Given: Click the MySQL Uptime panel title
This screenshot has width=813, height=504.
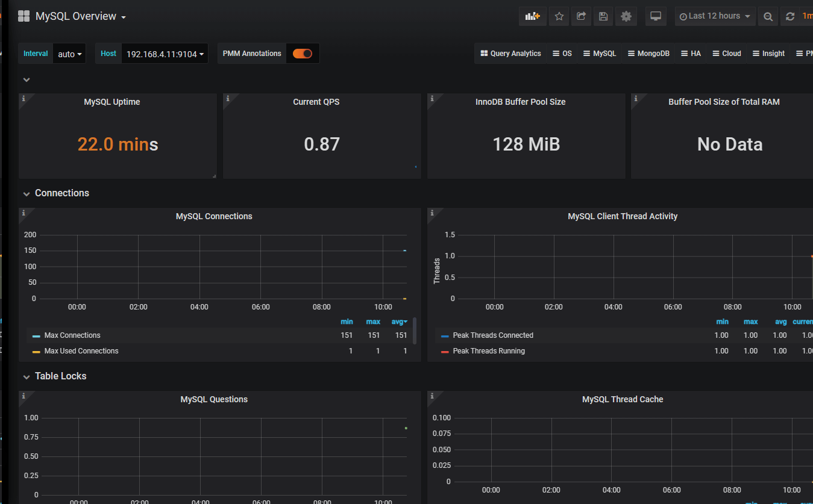Looking at the screenshot, I should (112, 102).
